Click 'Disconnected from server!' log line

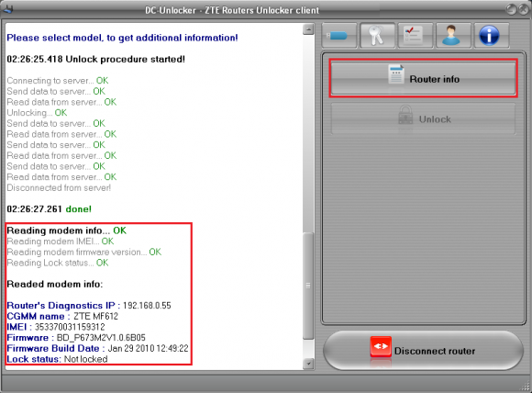[59, 187]
